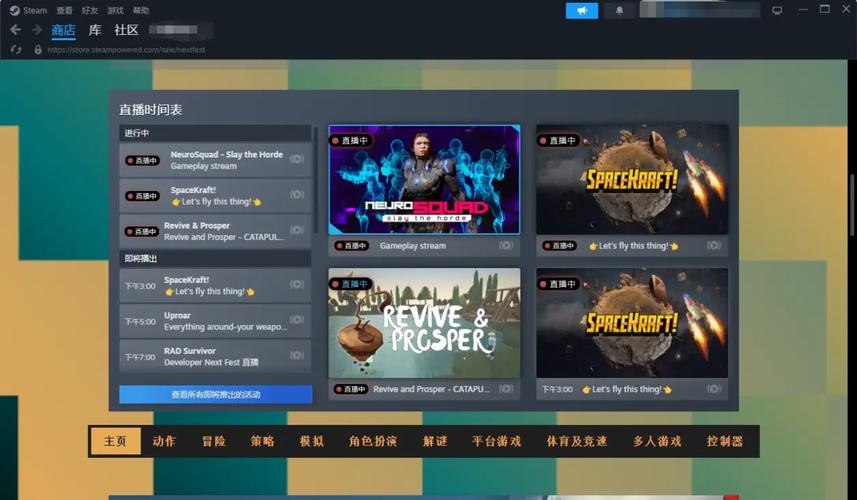Click the 直播中 badge on NeuroSquad thumbnail
The image size is (857, 500).
coord(350,140)
